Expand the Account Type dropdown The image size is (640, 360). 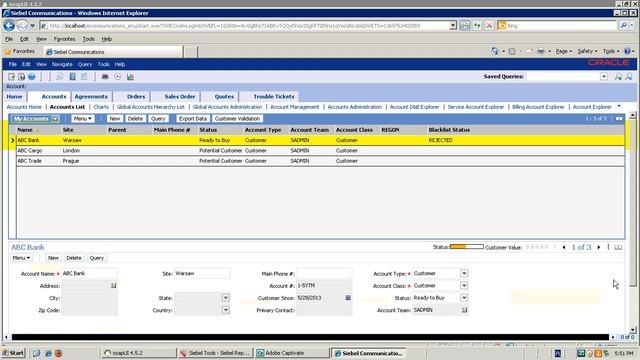point(464,273)
